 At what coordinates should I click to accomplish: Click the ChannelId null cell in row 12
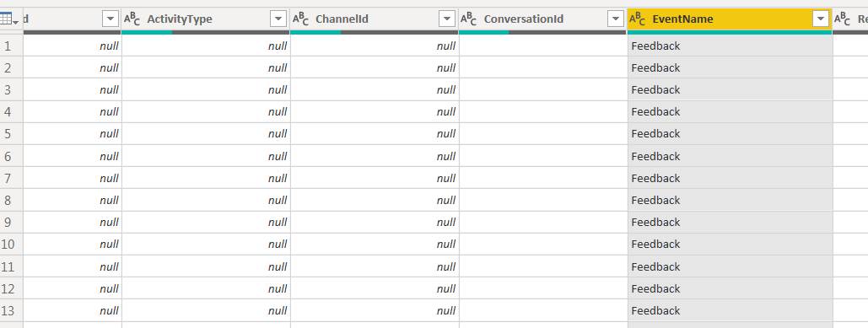(x=375, y=288)
